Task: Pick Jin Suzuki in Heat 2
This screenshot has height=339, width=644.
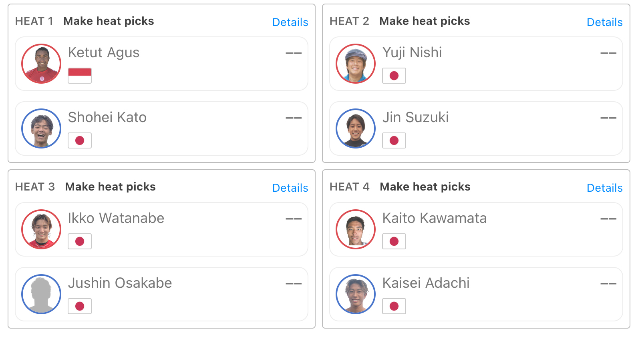Action: 476,128
